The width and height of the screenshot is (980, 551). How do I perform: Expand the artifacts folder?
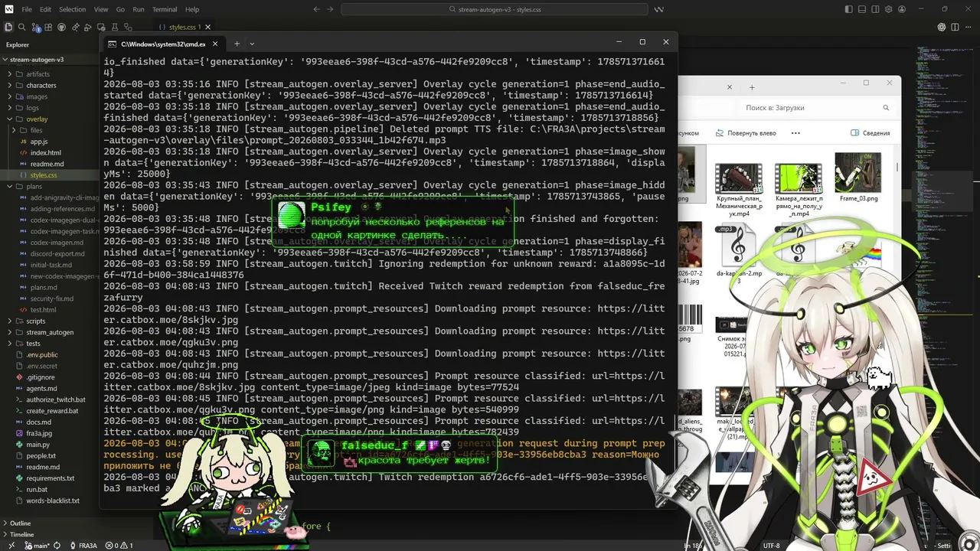(50, 74)
